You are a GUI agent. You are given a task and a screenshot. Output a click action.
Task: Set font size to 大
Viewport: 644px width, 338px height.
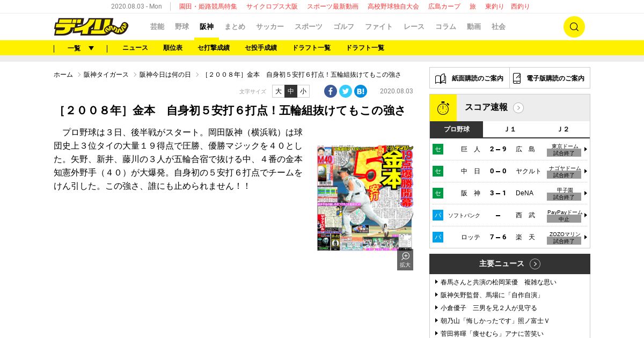pyautogui.click(x=279, y=91)
